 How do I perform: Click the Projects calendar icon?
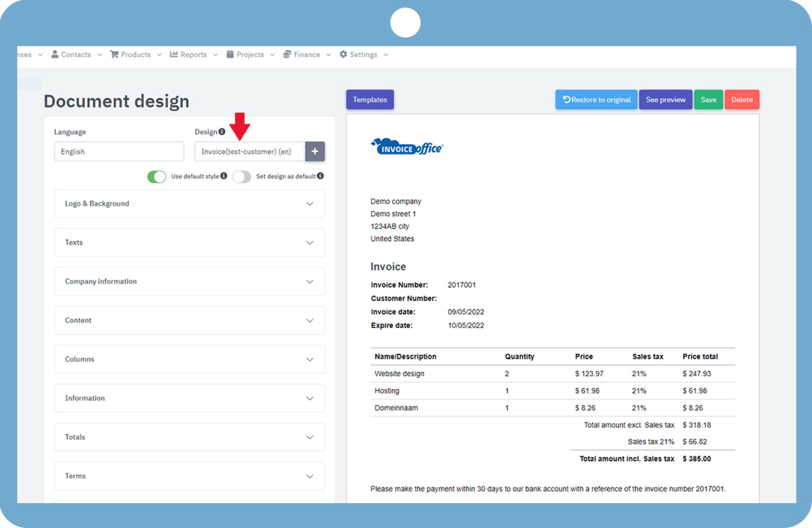(x=229, y=54)
